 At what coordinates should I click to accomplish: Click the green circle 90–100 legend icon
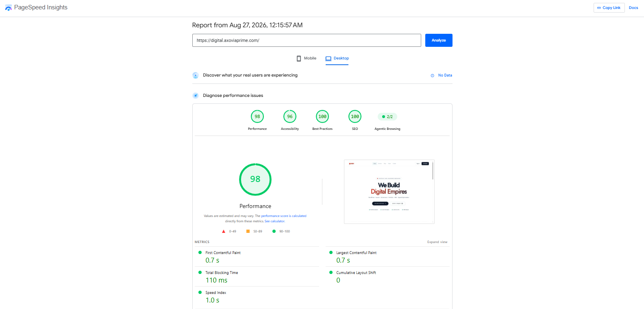click(x=274, y=231)
